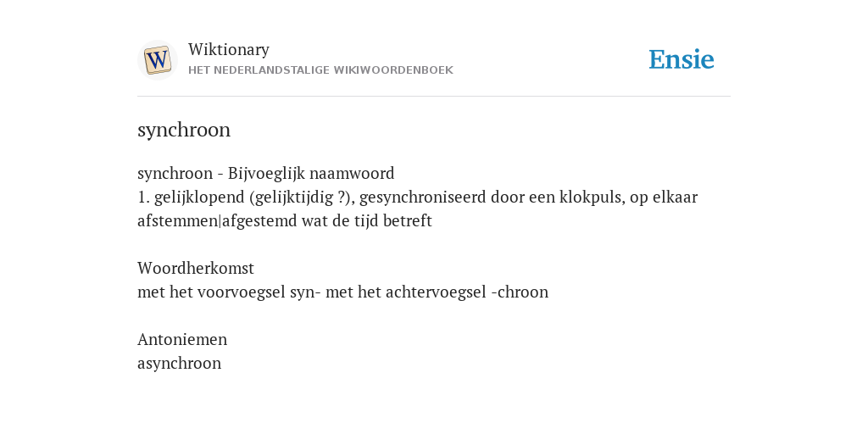This screenshot has height=434, width=868.
Task: Click 'synchroon - Bijvoeglijk naamwoord' line
Action: click(265, 174)
